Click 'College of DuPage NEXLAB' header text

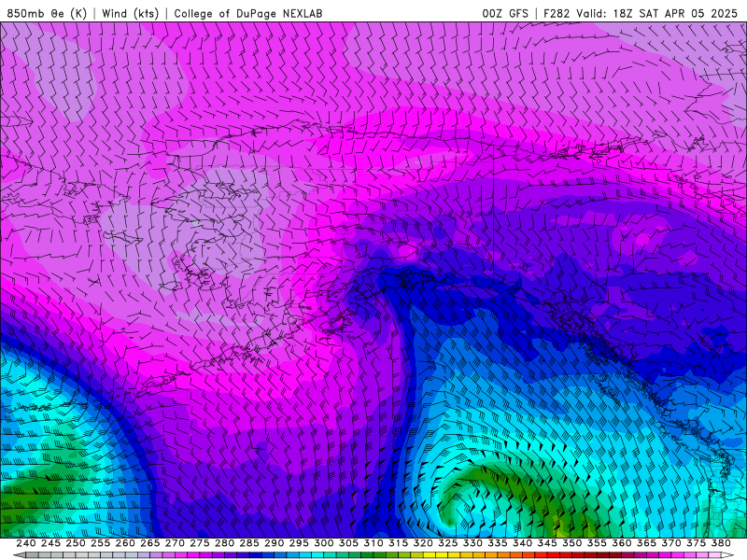pos(248,13)
